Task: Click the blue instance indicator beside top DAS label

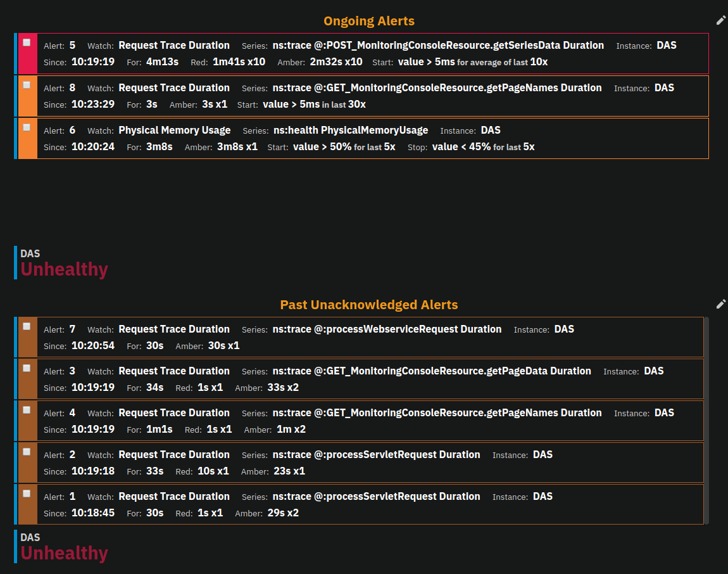Action: pos(15,261)
